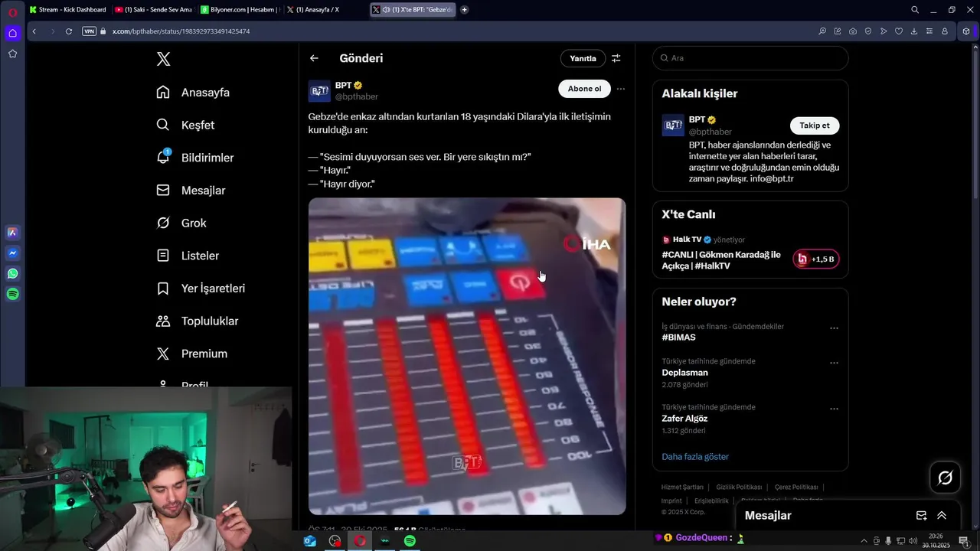This screenshot has height=551, width=980.
Task: Open the floating Grok button
Action: [x=945, y=478]
